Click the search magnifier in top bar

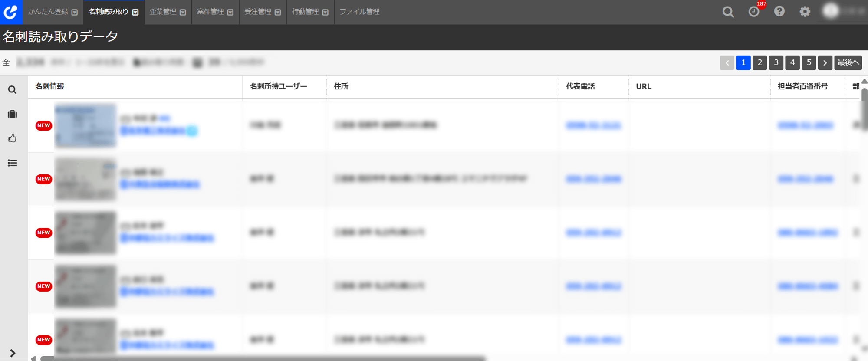point(728,12)
